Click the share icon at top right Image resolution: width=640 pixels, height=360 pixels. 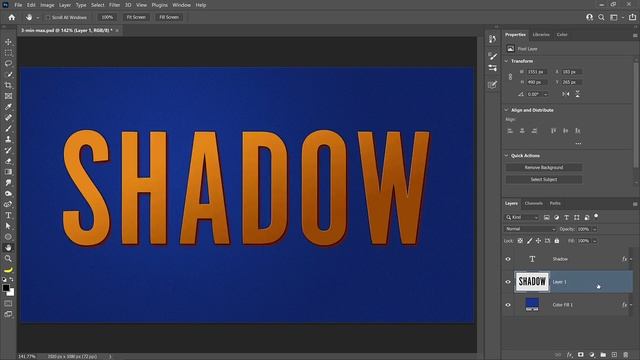click(632, 17)
